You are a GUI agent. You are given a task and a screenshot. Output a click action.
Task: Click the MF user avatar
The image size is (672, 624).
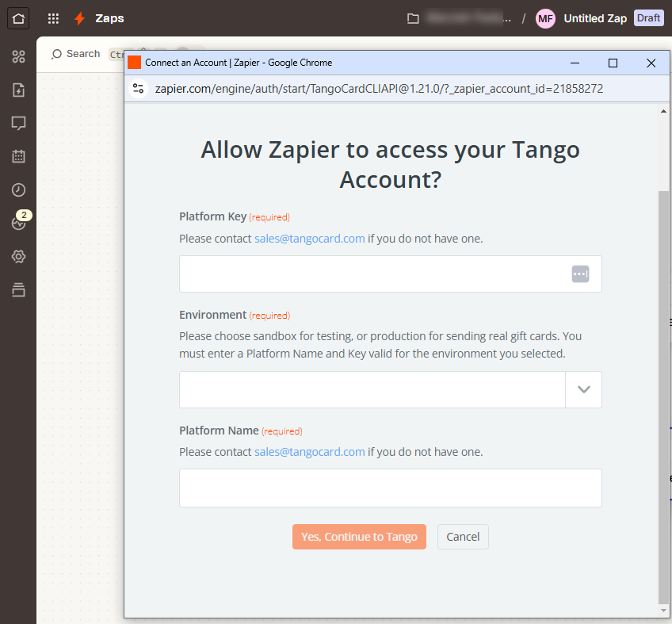(x=545, y=18)
